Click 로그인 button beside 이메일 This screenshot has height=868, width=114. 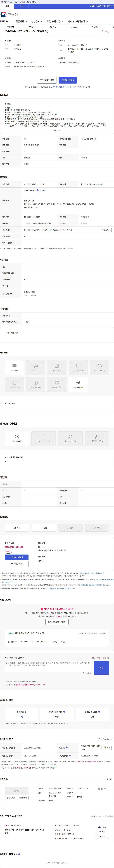point(62,642)
